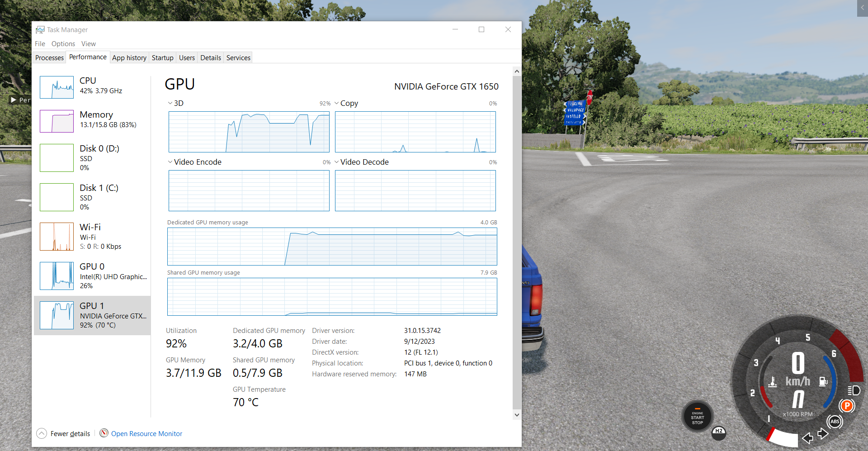Click the Resource Monitor gauge icon

tap(104, 433)
